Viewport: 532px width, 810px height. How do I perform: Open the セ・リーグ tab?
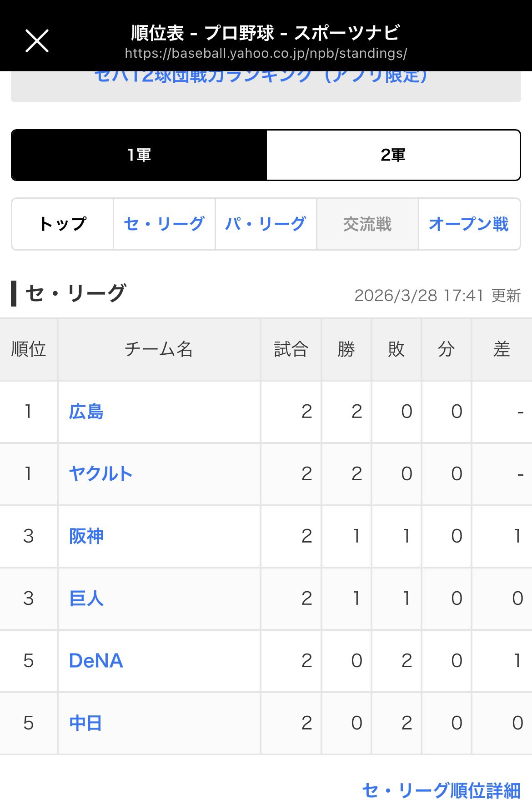point(164,224)
